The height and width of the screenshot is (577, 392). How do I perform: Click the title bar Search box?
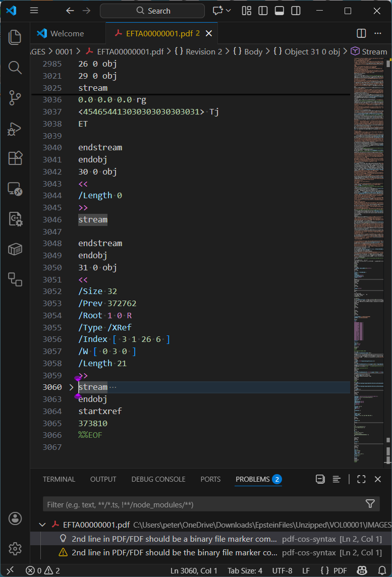pyautogui.click(x=152, y=11)
